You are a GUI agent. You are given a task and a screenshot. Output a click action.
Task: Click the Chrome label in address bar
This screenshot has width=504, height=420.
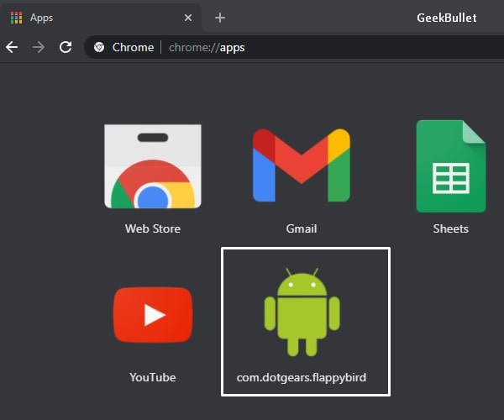(133, 47)
